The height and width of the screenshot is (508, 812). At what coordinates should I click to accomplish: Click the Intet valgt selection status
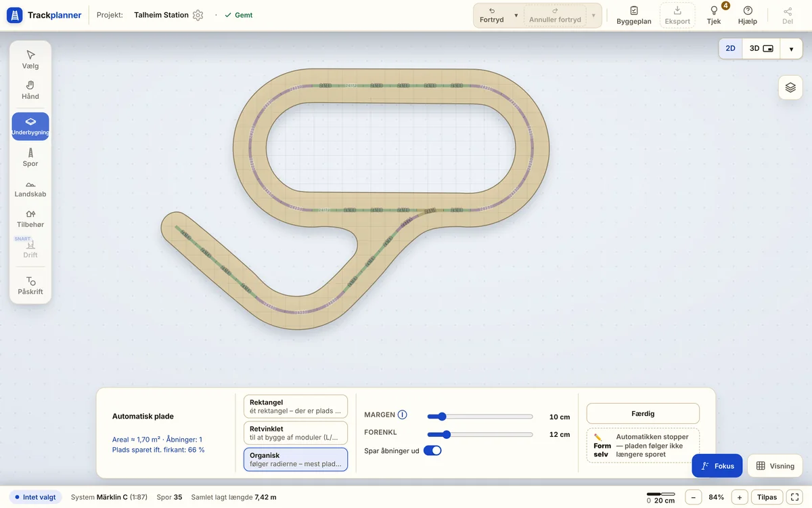click(x=35, y=497)
